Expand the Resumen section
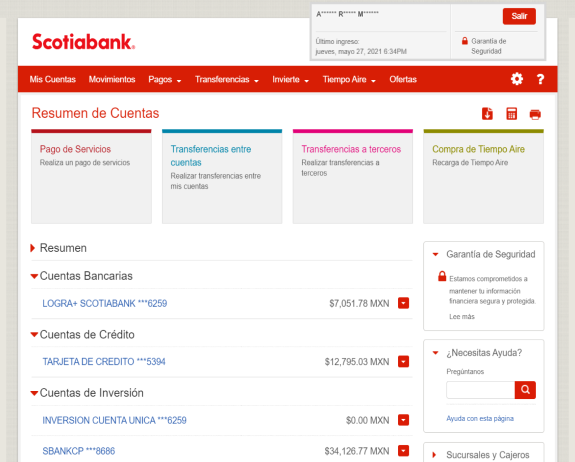 point(32,248)
